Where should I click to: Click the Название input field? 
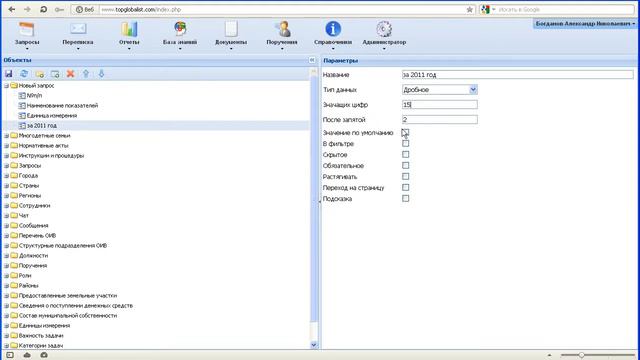coord(518,75)
